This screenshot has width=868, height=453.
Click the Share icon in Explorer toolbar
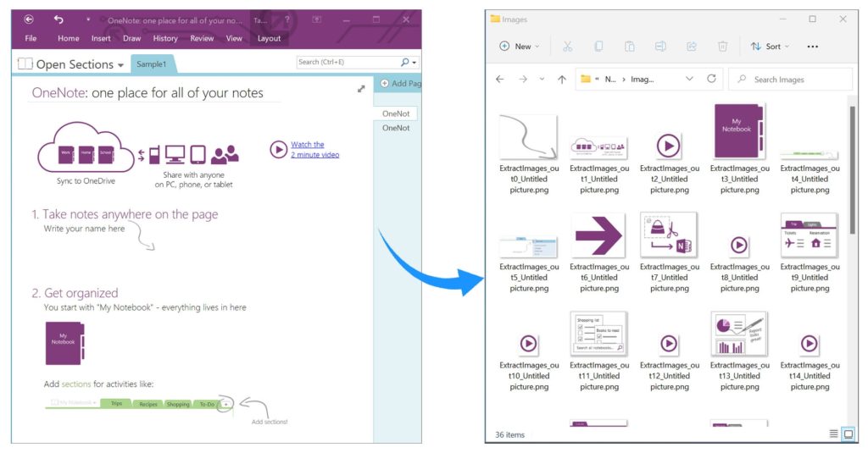tap(692, 47)
